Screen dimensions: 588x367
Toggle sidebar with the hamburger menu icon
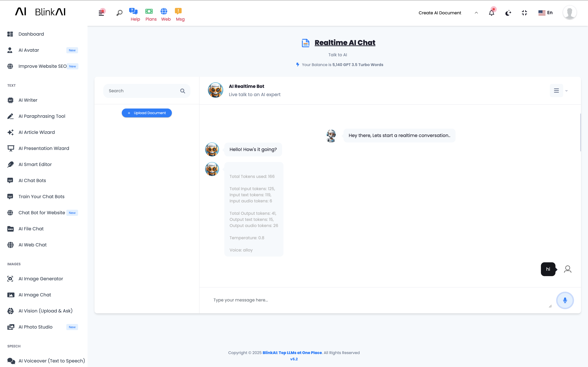[x=101, y=13]
